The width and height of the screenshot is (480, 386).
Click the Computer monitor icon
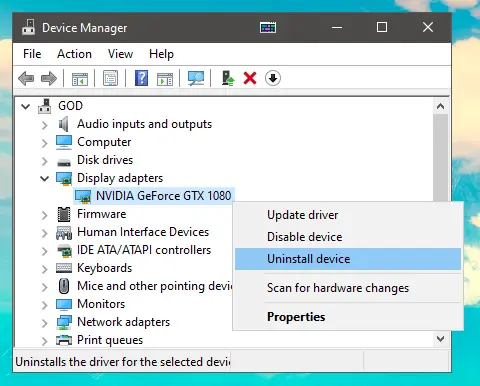click(64, 142)
